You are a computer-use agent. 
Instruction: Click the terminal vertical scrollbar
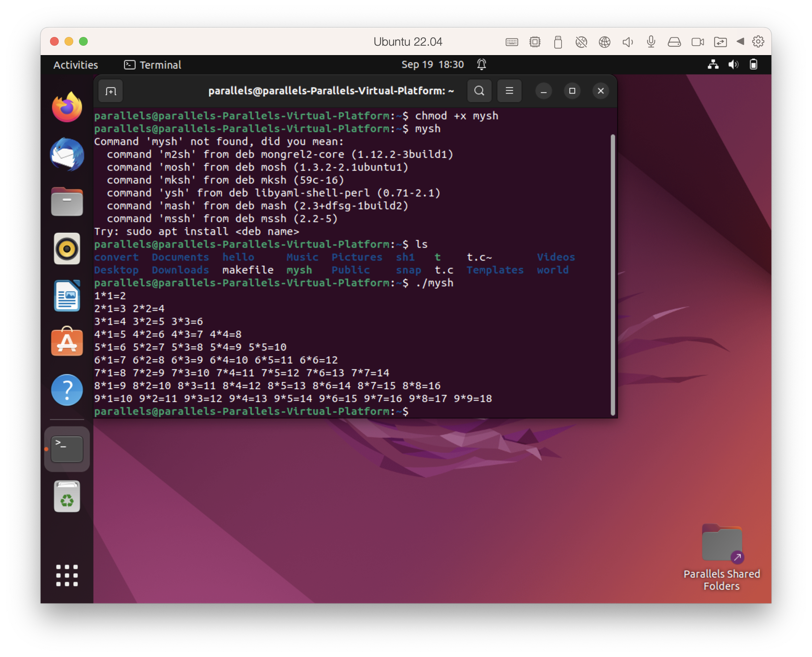[x=612, y=275]
